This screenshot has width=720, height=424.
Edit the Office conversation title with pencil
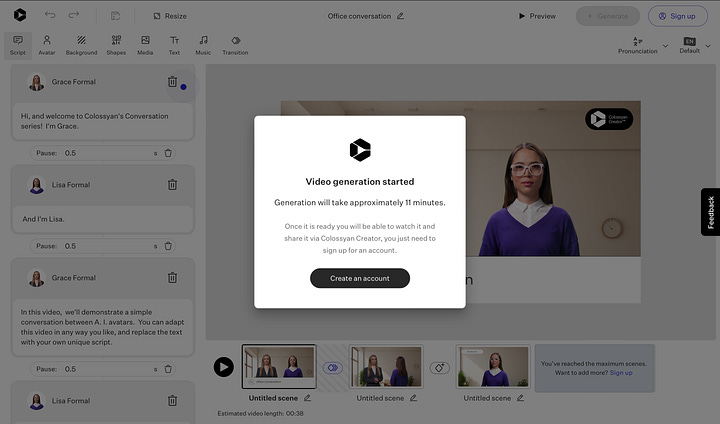[x=400, y=16]
